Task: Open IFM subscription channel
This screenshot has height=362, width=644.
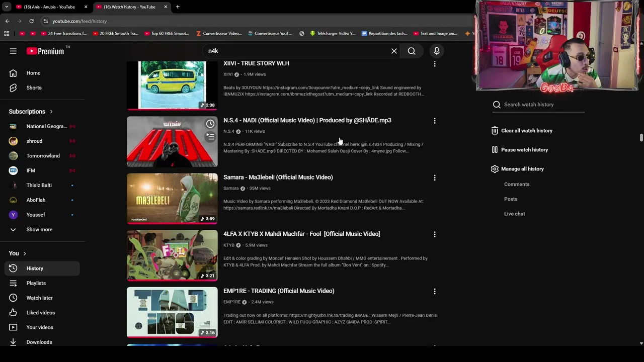Action: point(42,170)
